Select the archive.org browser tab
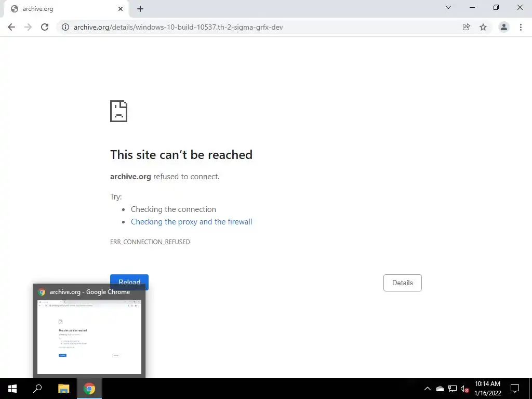Screen dimensions: 532x399 click(x=66, y=9)
